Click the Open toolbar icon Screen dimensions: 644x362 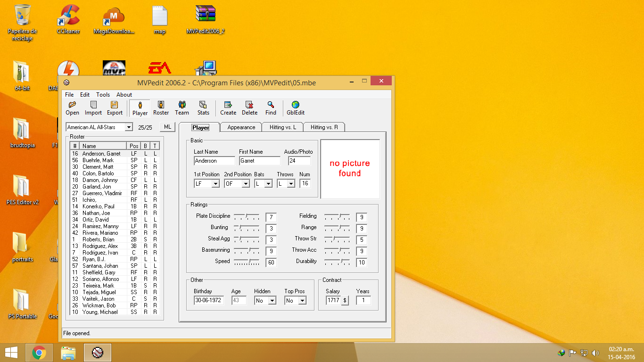click(x=72, y=108)
